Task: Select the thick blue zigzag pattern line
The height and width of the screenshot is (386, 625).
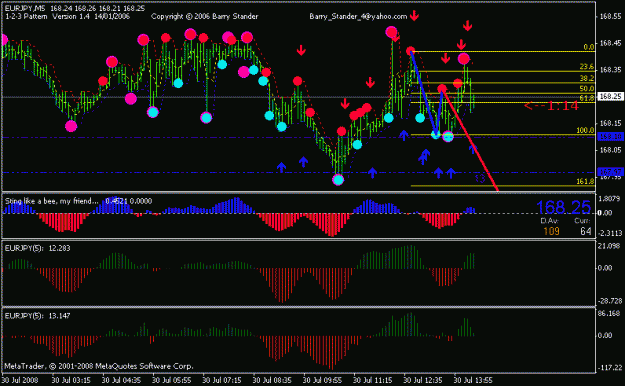Action: (x=426, y=94)
